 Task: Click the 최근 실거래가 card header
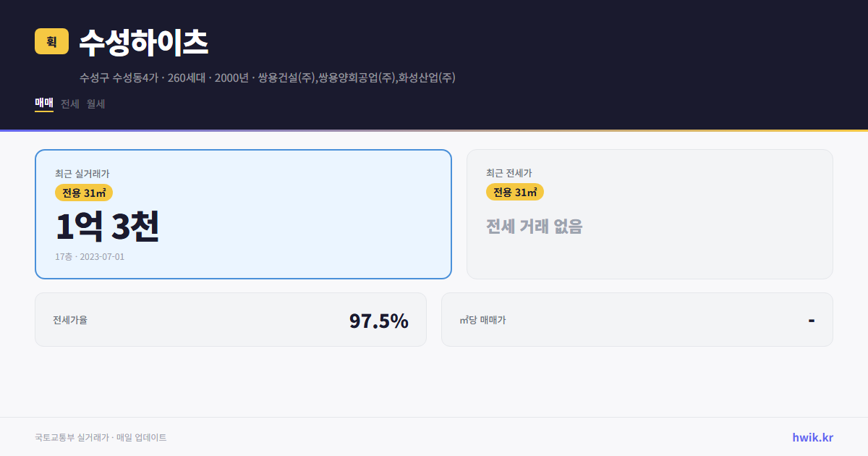point(81,173)
